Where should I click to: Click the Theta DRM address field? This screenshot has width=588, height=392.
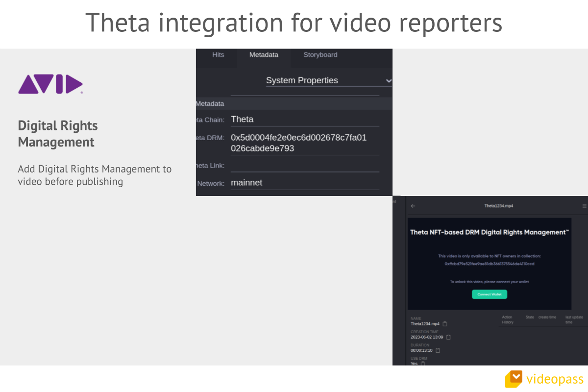click(305, 143)
